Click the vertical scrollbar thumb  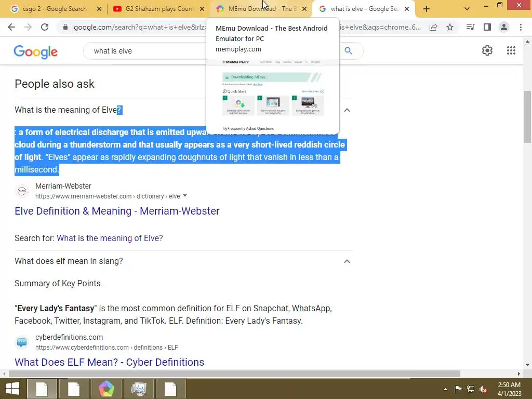[527, 117]
